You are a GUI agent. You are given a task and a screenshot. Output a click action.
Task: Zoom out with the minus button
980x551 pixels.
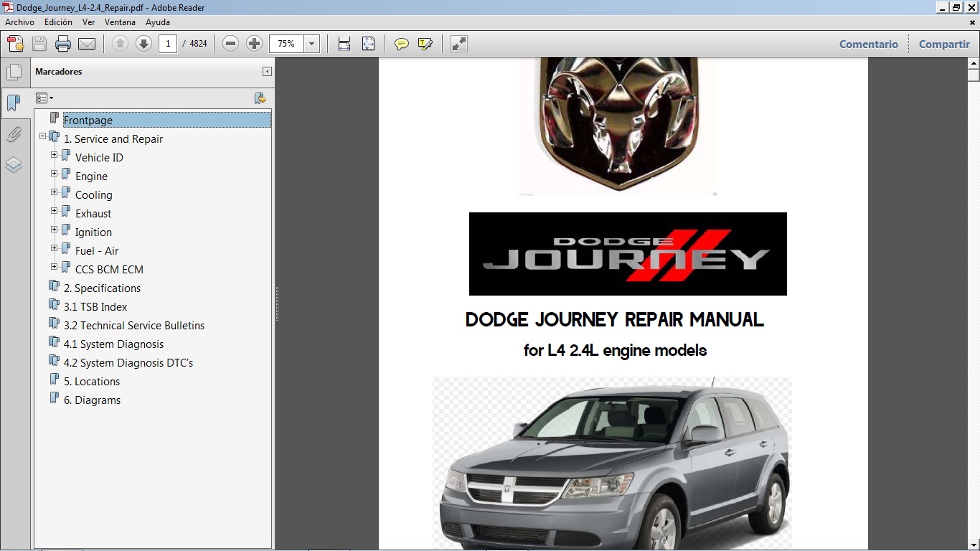pyautogui.click(x=230, y=44)
